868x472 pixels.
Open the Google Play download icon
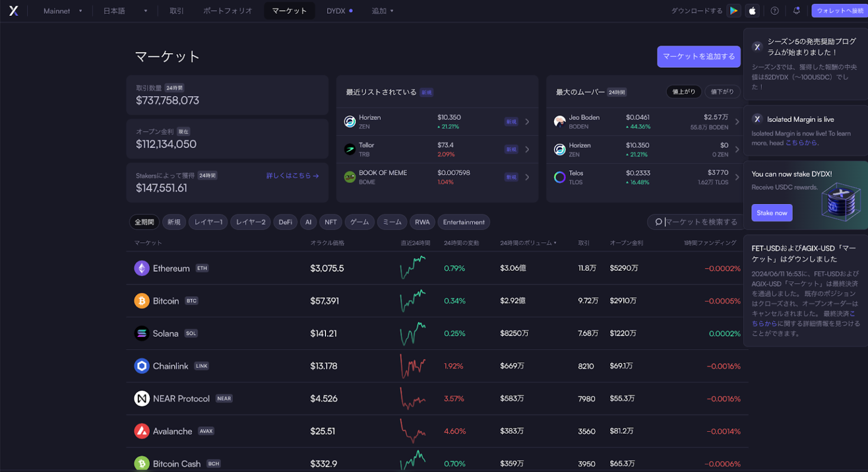coord(734,11)
